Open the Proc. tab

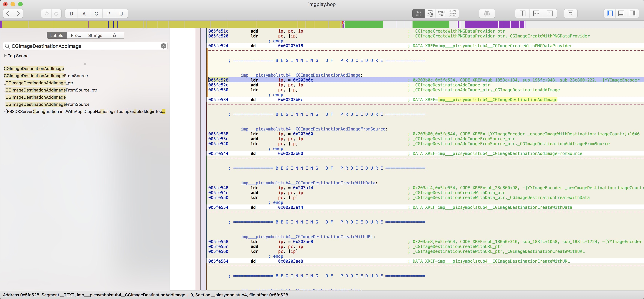coord(76,36)
